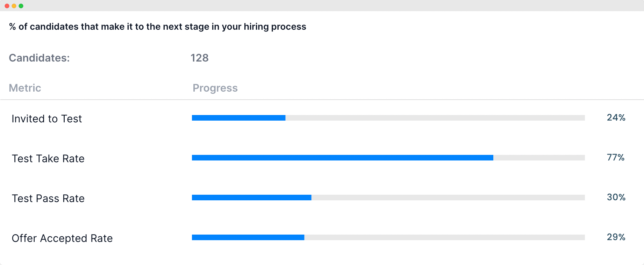Click the Metric column header

[x=25, y=88]
